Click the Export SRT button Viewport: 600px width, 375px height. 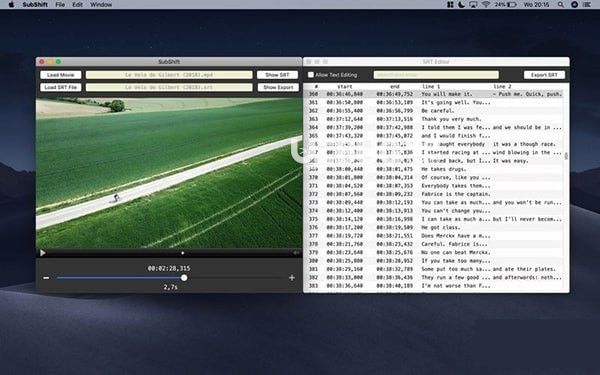point(544,75)
